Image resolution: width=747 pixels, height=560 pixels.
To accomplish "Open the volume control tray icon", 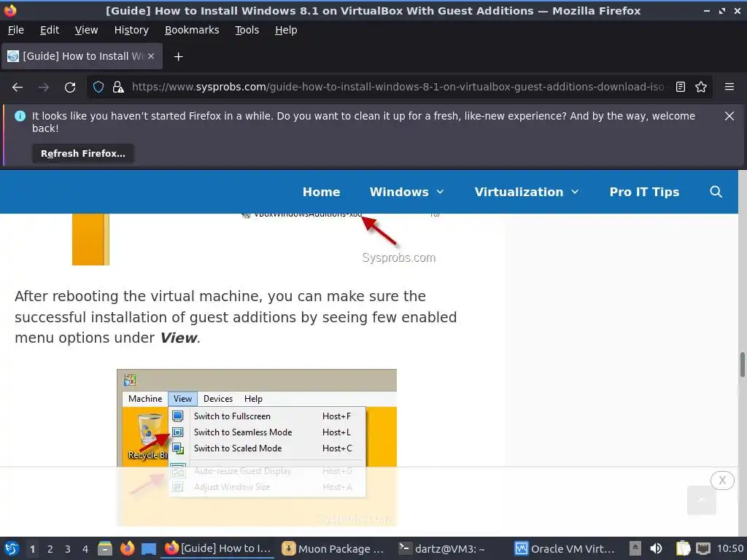I will pyautogui.click(x=656, y=548).
